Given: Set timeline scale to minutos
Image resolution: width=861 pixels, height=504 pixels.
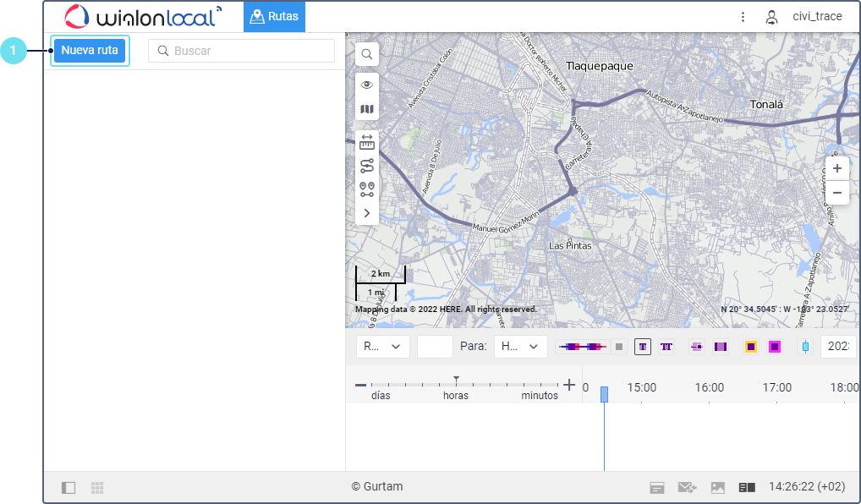Looking at the screenshot, I should click(540, 395).
